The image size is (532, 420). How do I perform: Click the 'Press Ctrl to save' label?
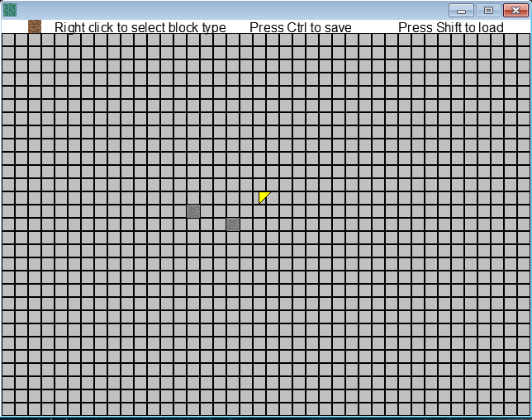(301, 27)
